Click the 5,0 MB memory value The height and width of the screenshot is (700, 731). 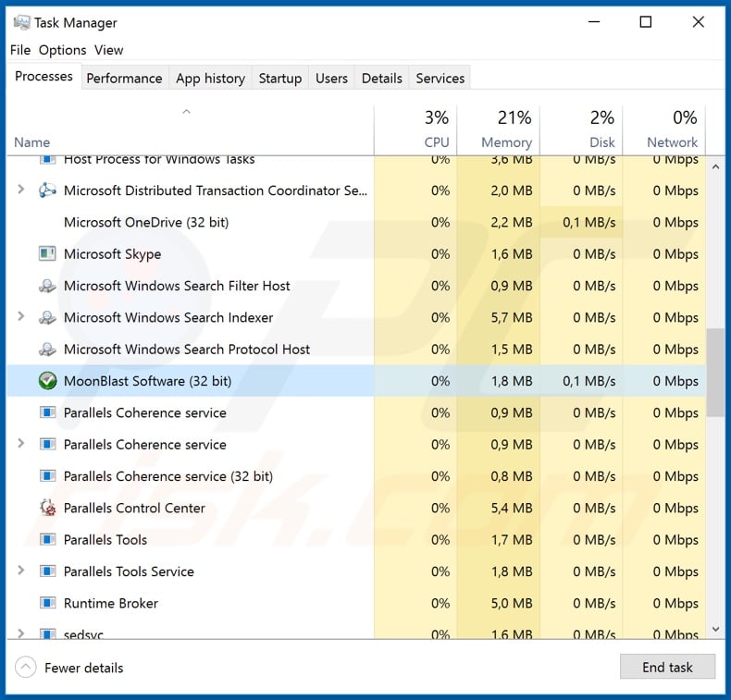click(x=512, y=603)
